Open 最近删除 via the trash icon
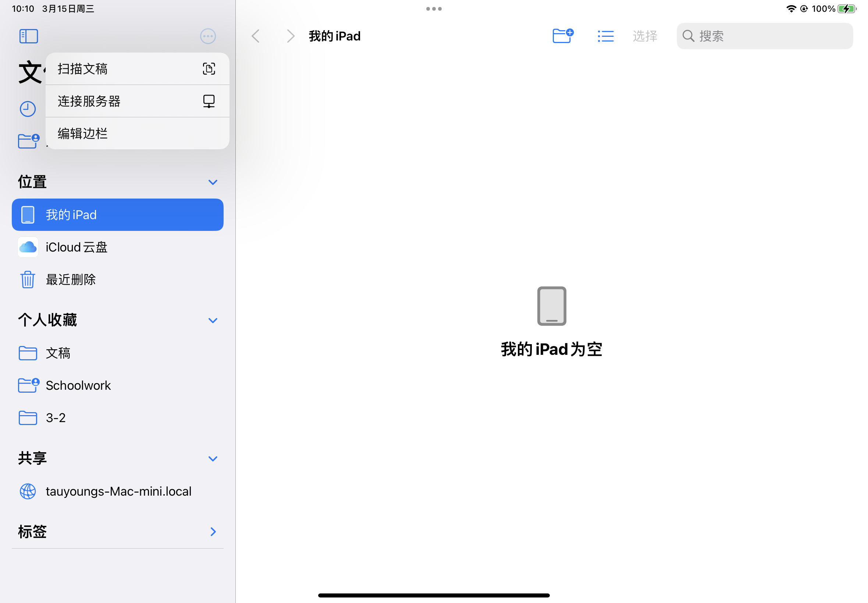 pyautogui.click(x=28, y=279)
